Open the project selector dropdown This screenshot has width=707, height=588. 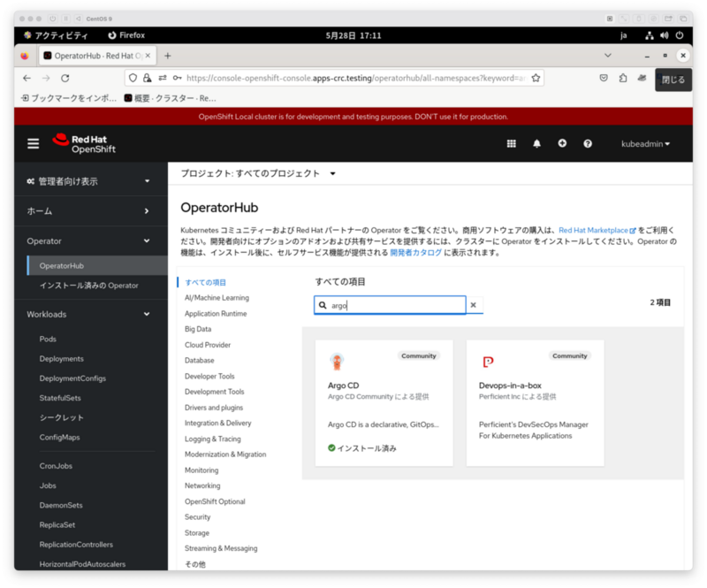pyautogui.click(x=258, y=173)
